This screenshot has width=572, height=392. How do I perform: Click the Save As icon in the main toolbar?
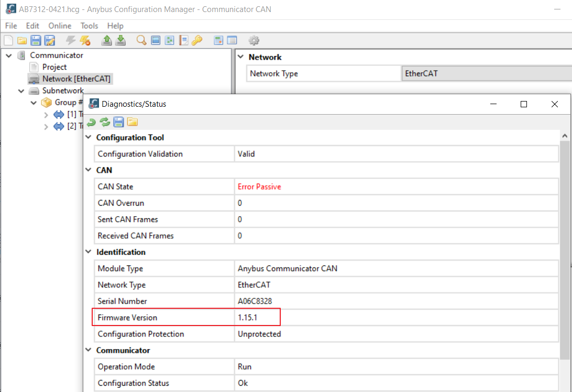pos(49,40)
